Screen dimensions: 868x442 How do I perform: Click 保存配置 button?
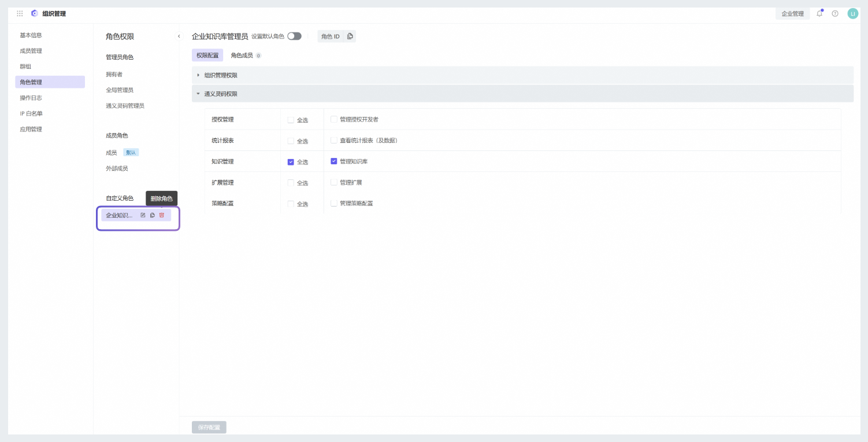click(209, 428)
